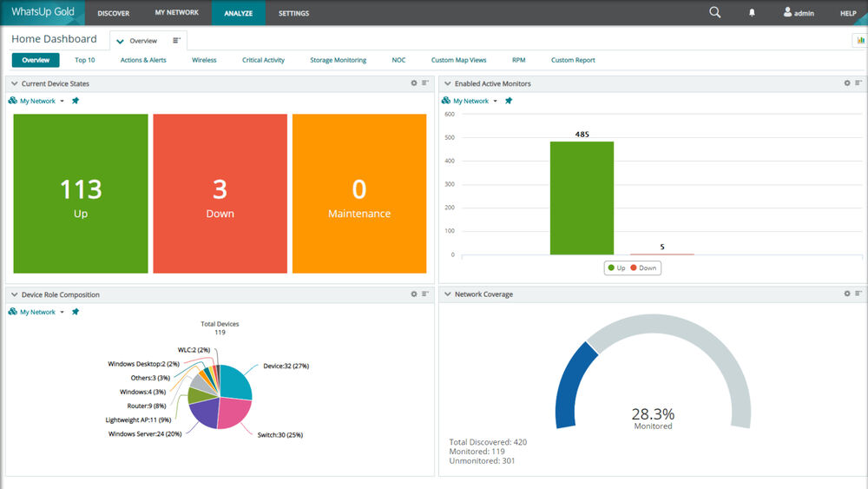Click the green 113 Up tile
Viewport: 868px width, 489px height.
[x=81, y=194]
